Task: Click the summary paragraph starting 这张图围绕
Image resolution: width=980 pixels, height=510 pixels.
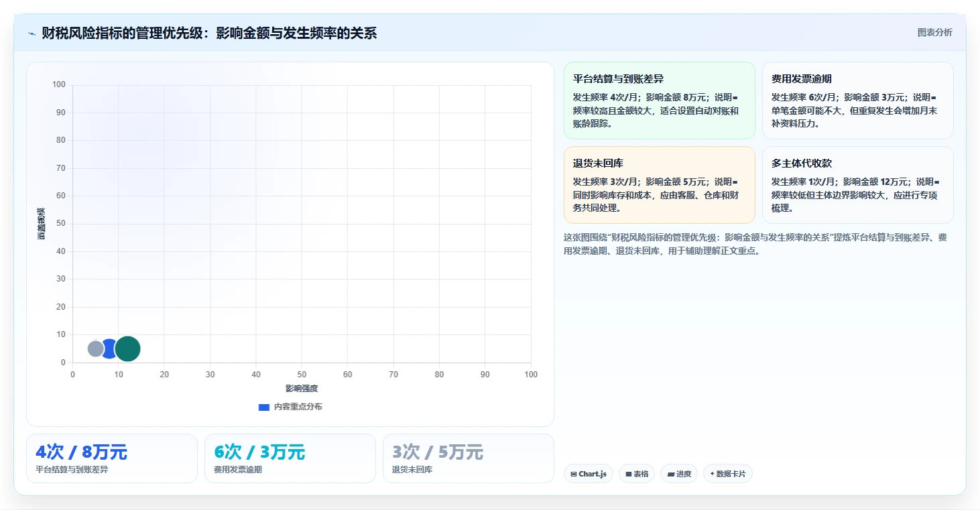Action: [755, 245]
